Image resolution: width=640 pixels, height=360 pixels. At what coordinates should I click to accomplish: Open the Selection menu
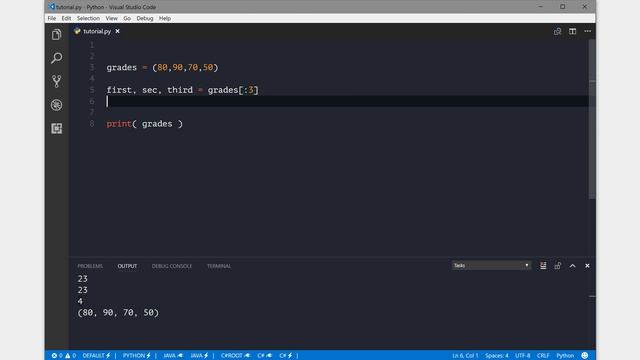coord(88,18)
